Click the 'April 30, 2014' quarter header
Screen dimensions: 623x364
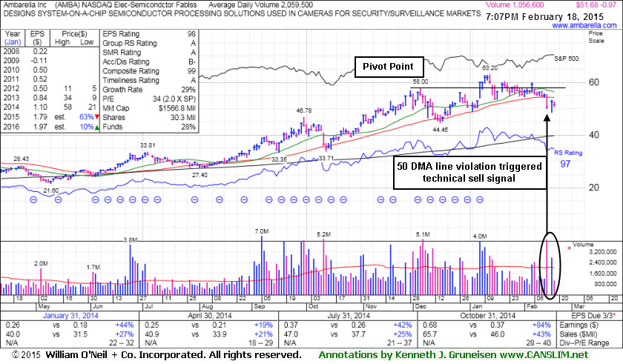pyautogui.click(x=210, y=316)
